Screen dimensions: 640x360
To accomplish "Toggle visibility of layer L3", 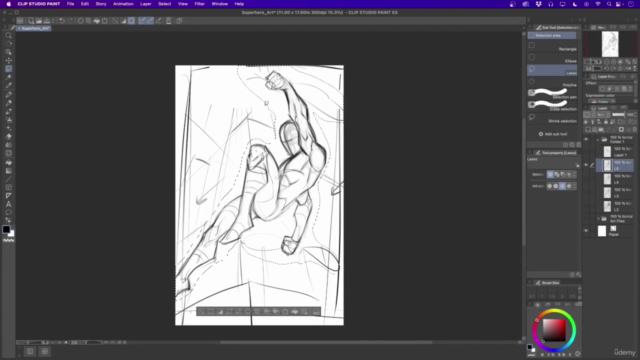I will tap(586, 192).
